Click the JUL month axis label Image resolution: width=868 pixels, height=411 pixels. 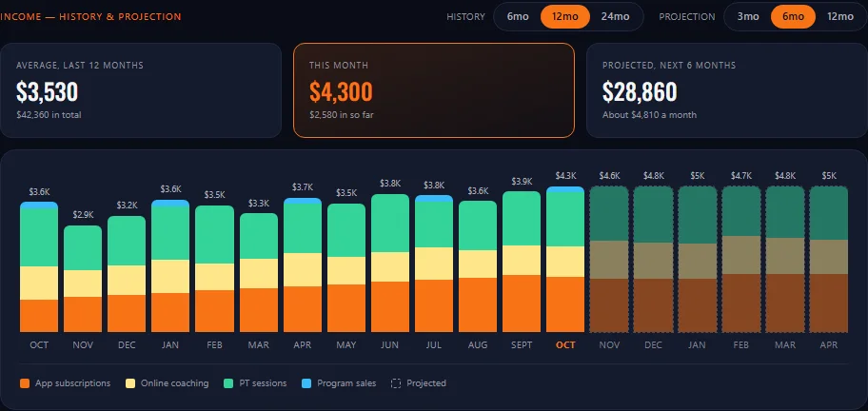pyautogui.click(x=434, y=345)
